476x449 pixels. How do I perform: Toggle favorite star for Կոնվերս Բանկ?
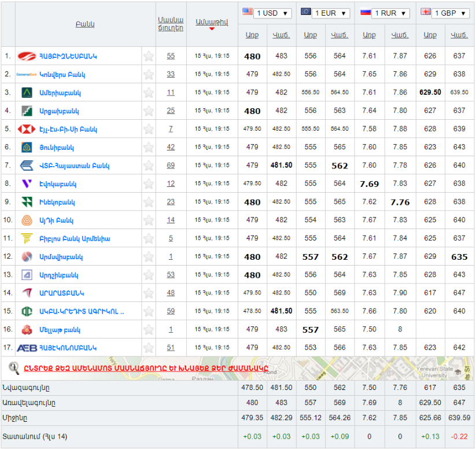coord(149,75)
